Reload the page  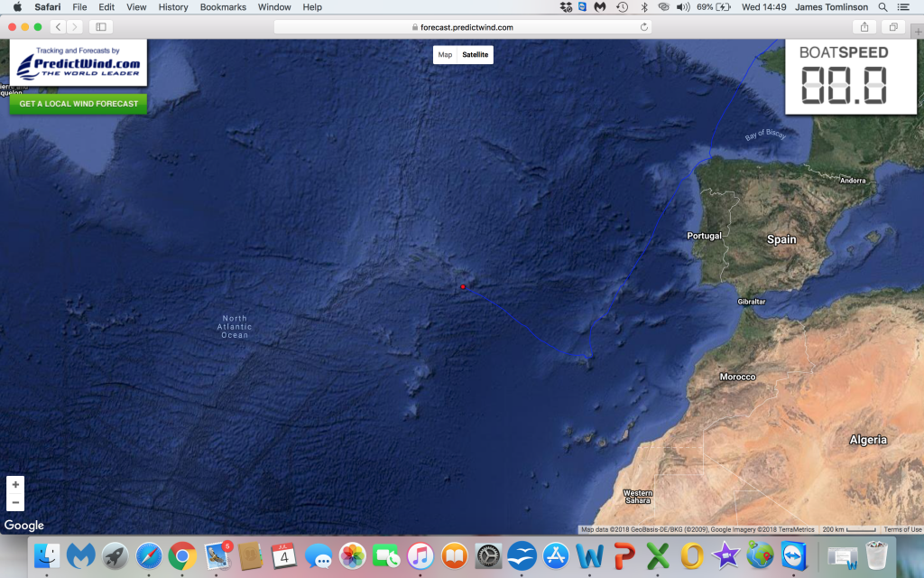[x=644, y=27]
